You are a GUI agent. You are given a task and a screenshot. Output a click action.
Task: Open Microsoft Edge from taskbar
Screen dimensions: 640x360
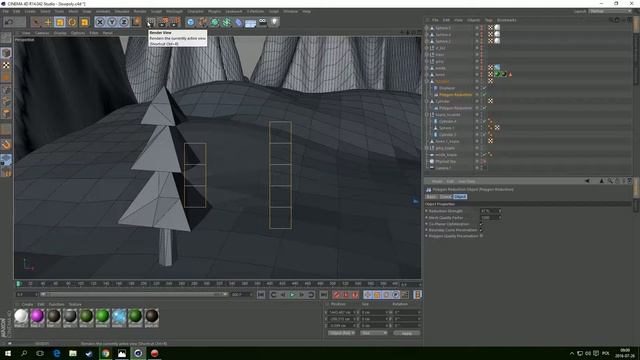(x=57, y=353)
